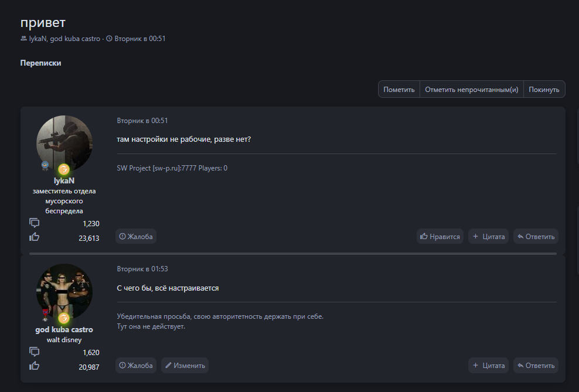The image size is (579, 392).
Task: Click the message count icon beside 1,620
Action: (35, 352)
